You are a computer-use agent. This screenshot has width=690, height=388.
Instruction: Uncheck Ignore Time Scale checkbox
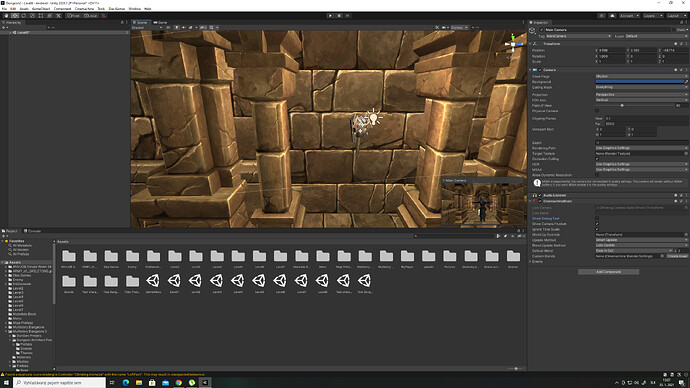tap(597, 229)
